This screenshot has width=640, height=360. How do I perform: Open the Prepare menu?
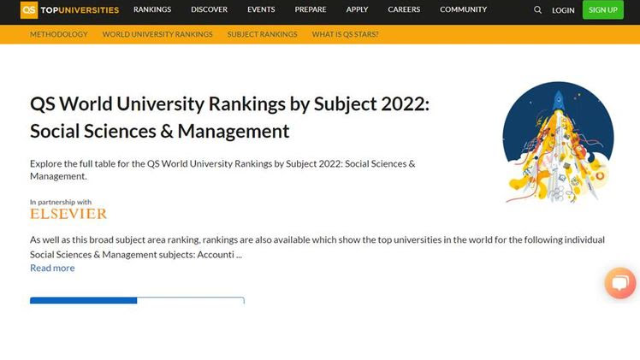click(x=310, y=9)
